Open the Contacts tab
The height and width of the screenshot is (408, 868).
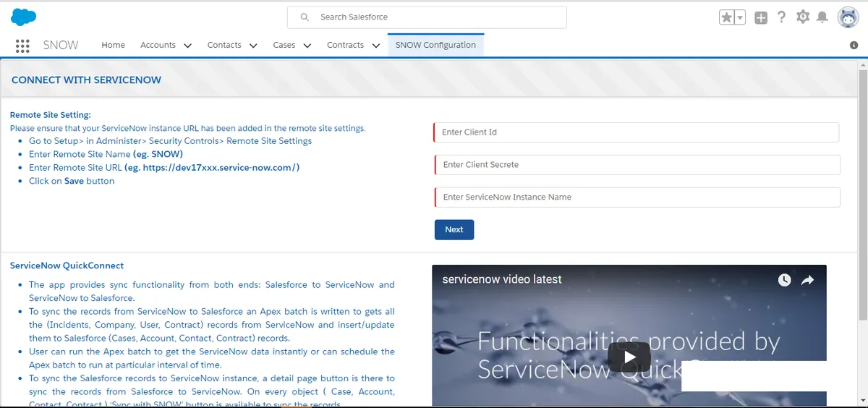tap(224, 45)
